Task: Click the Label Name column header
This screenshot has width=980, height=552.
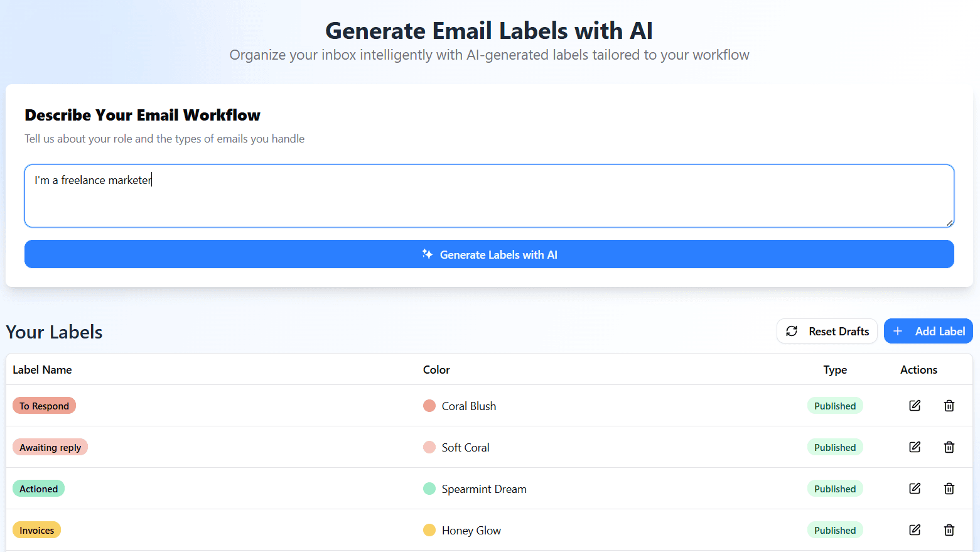Action: [42, 370]
